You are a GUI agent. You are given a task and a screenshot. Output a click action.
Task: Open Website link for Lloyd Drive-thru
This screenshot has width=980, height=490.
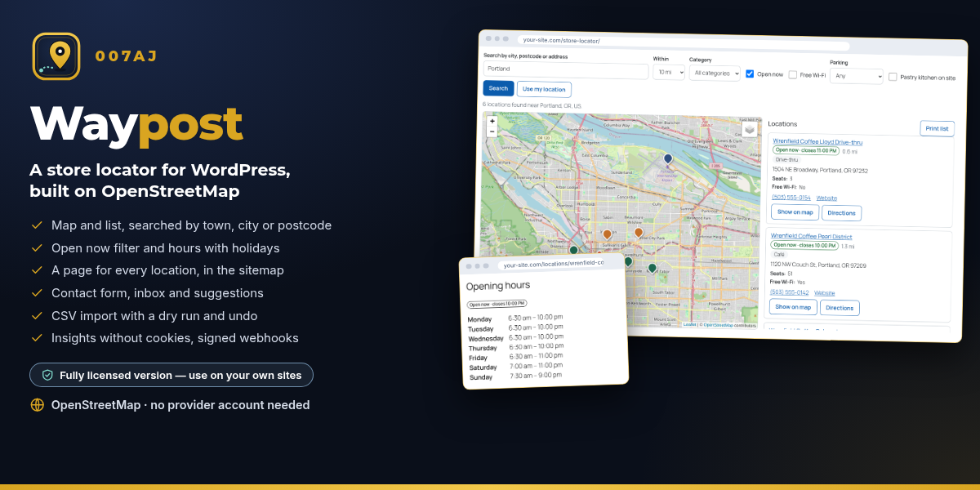pyautogui.click(x=826, y=198)
